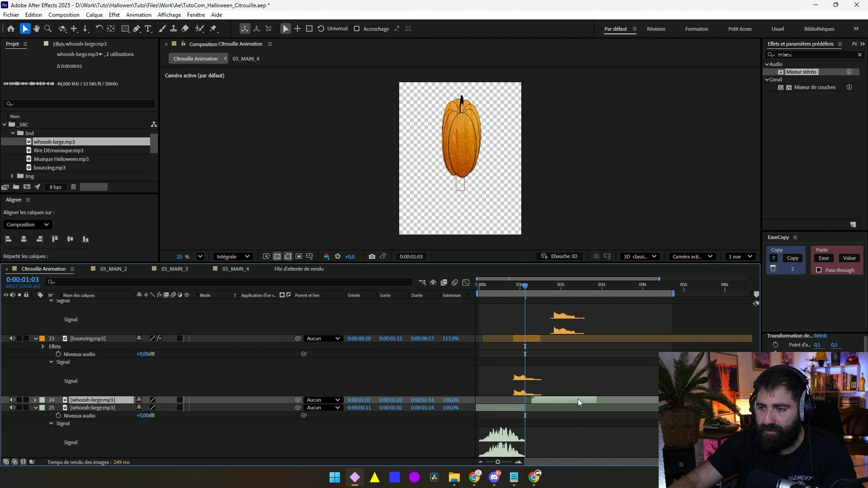
Task: Select the Type text tool
Action: click(x=148, y=29)
